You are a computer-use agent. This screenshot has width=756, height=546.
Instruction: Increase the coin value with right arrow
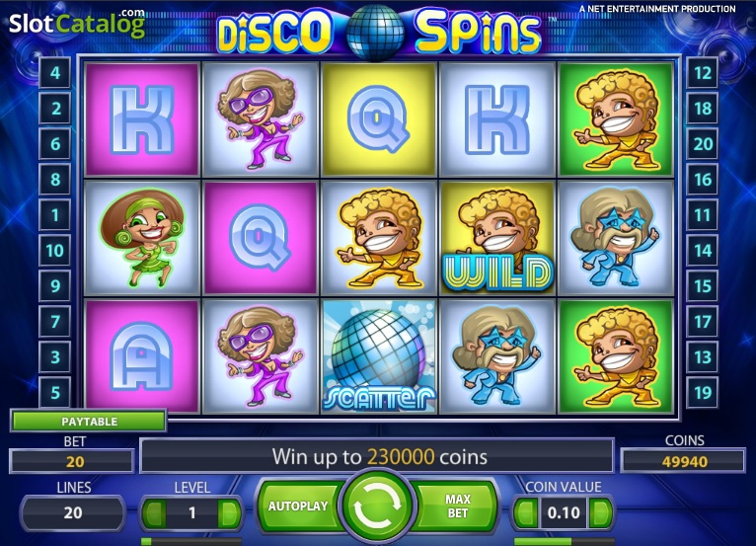[x=600, y=512]
